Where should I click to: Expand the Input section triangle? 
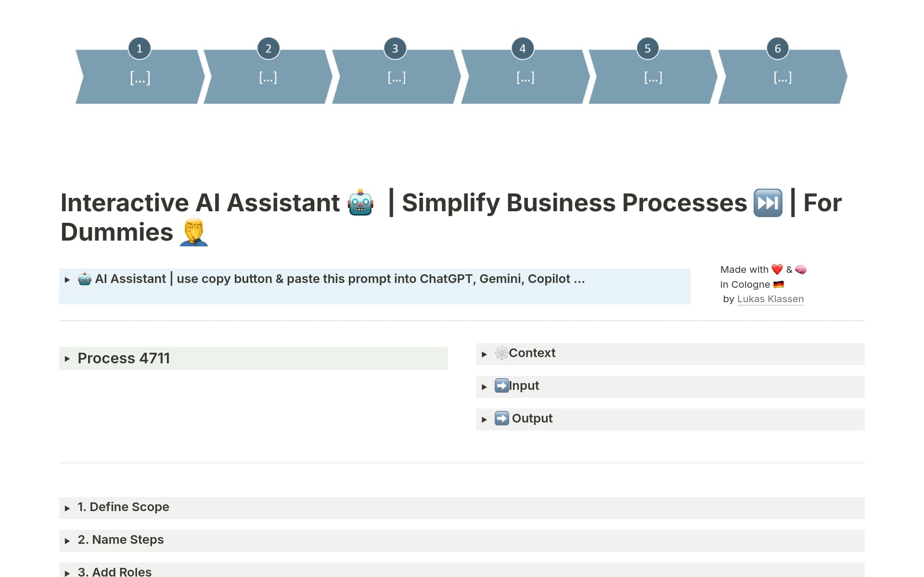pyautogui.click(x=485, y=387)
